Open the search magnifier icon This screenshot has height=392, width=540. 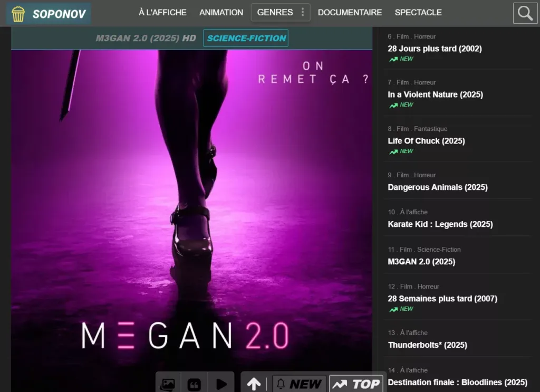click(525, 13)
